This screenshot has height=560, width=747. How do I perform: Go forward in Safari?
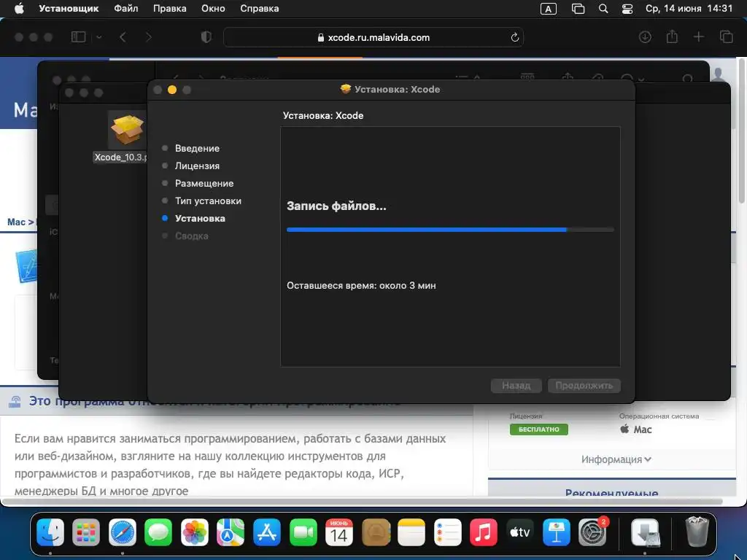click(x=149, y=37)
